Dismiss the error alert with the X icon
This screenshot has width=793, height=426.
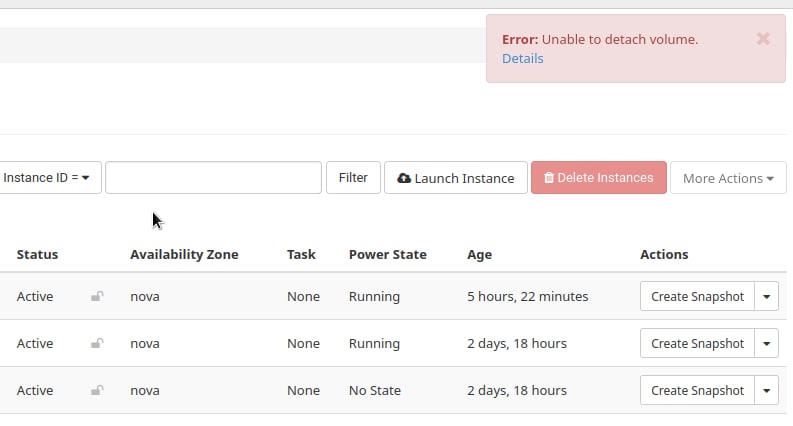tap(763, 39)
